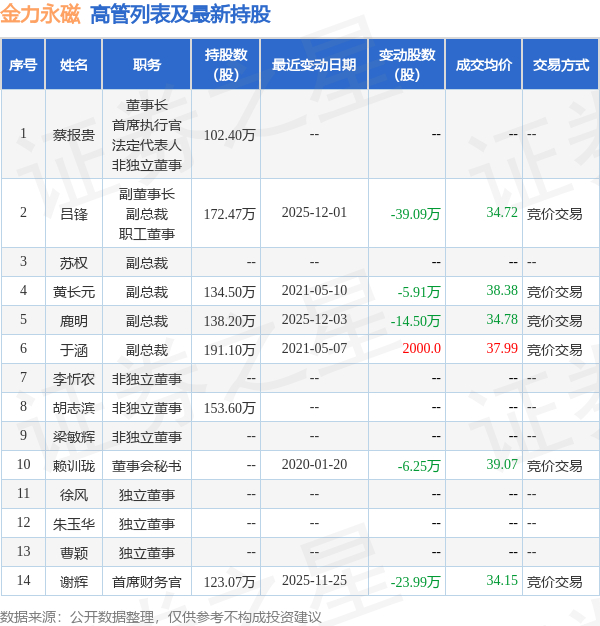The image size is (600, 626).
Task: Click the name 于涵 in row 6
Action: pos(74,350)
